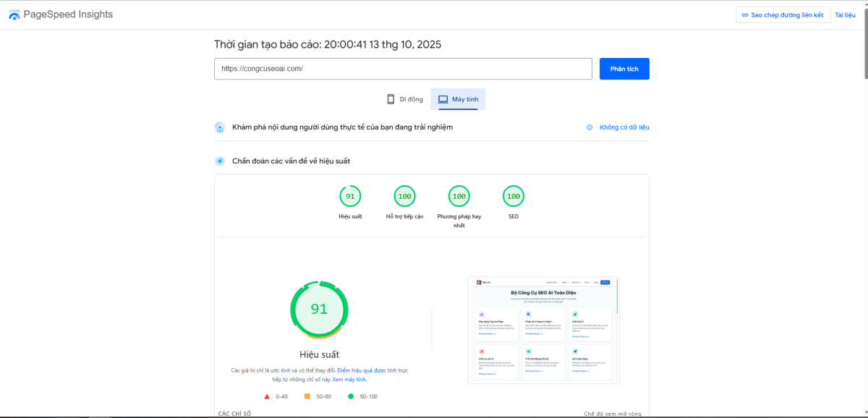Open the Phương pháp hay nhất score gauge
868x418 pixels.
(459, 196)
